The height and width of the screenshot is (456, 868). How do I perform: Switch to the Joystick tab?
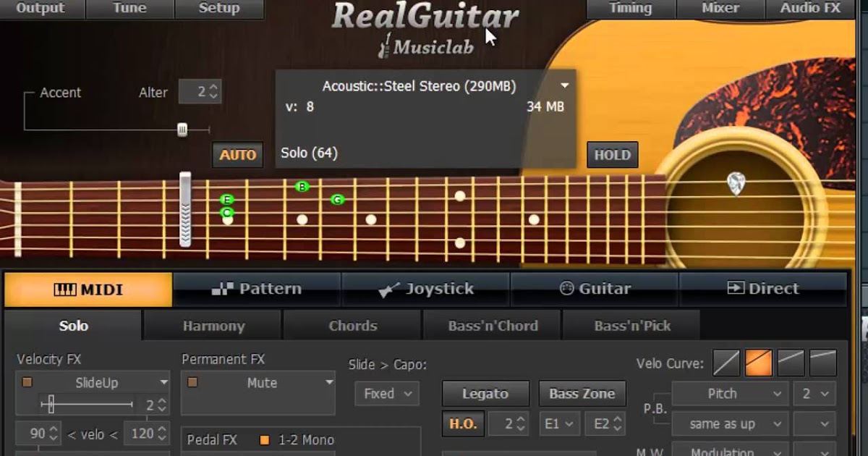click(x=425, y=290)
